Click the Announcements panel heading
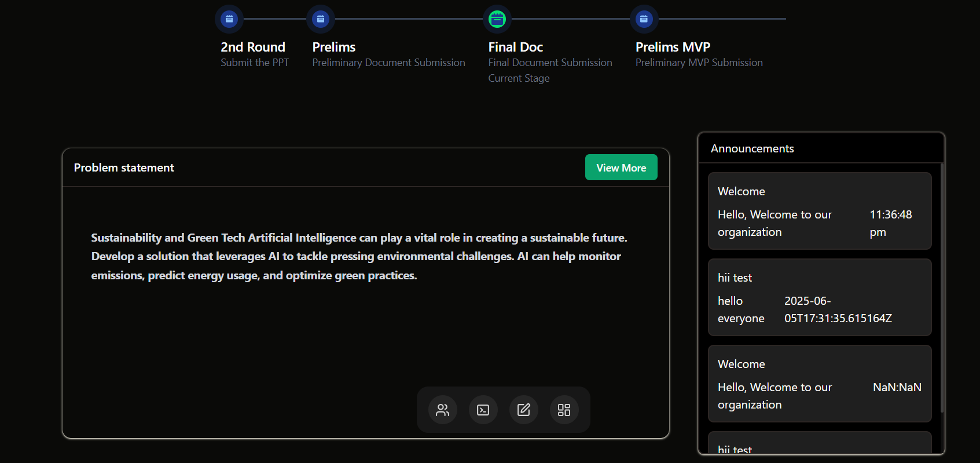This screenshot has height=463, width=980. coord(752,149)
